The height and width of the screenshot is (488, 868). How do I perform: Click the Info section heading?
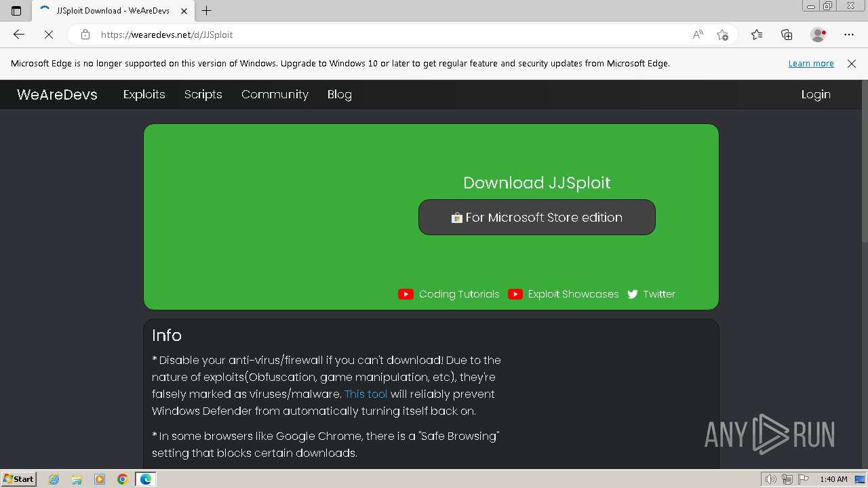(x=167, y=335)
